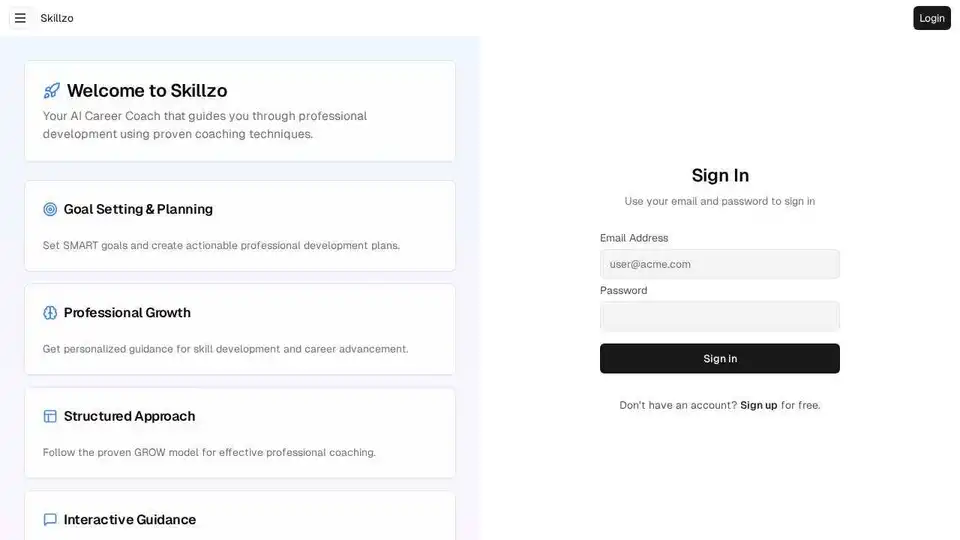960x540 pixels.
Task: Focus the Password input field
Action: [x=719, y=317]
